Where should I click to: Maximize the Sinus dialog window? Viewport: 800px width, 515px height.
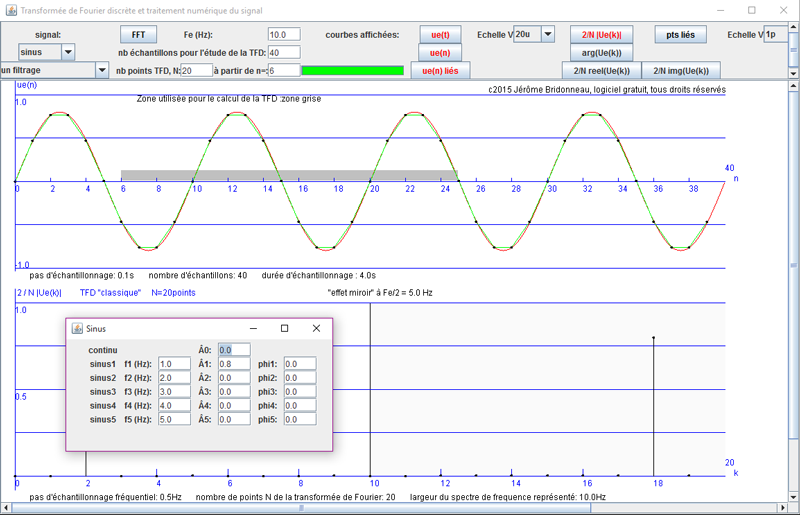pyautogui.click(x=284, y=328)
